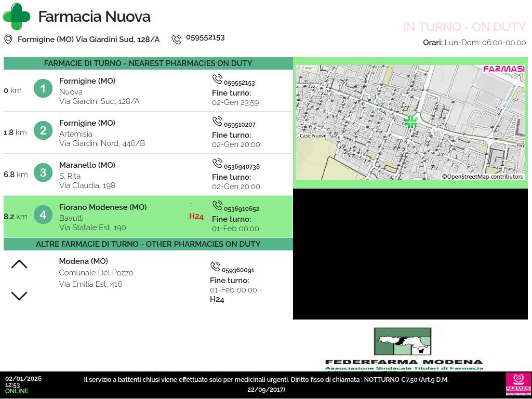Select the number 2 circle for Artemisia

click(43, 130)
